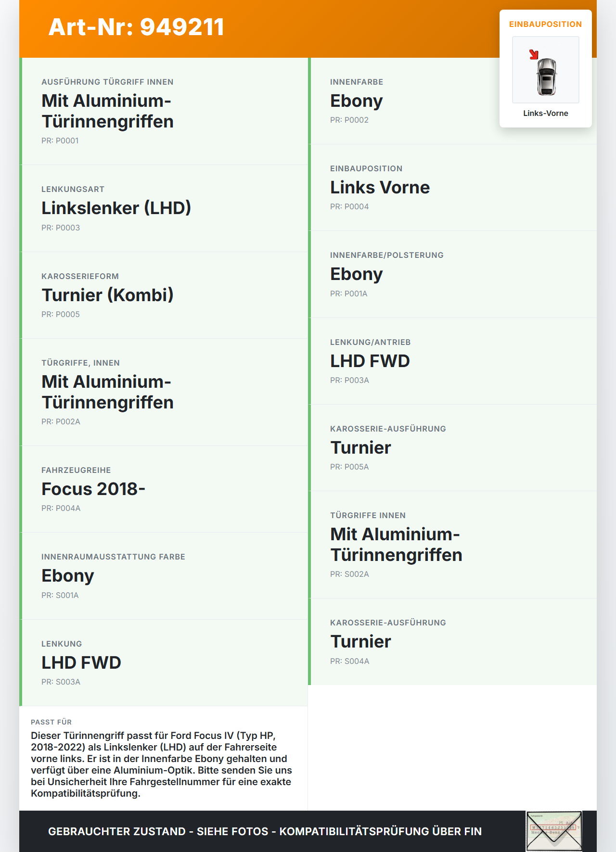Click the orange Einbauposition panel title

tap(546, 24)
